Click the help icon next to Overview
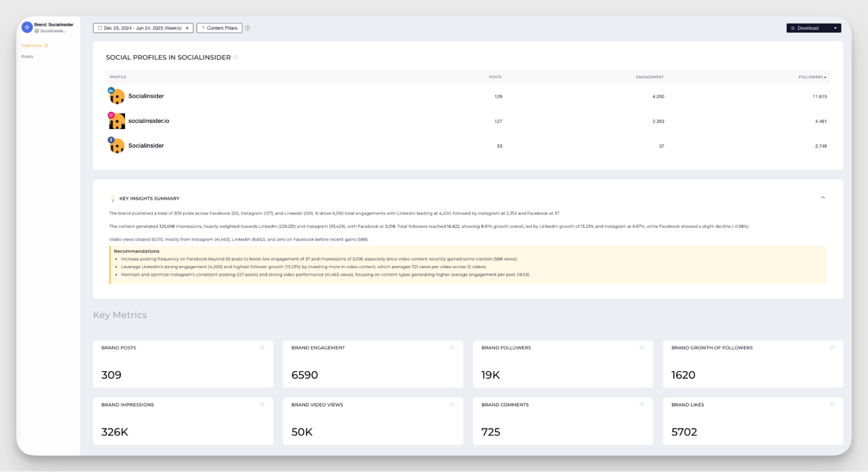 [x=46, y=46]
